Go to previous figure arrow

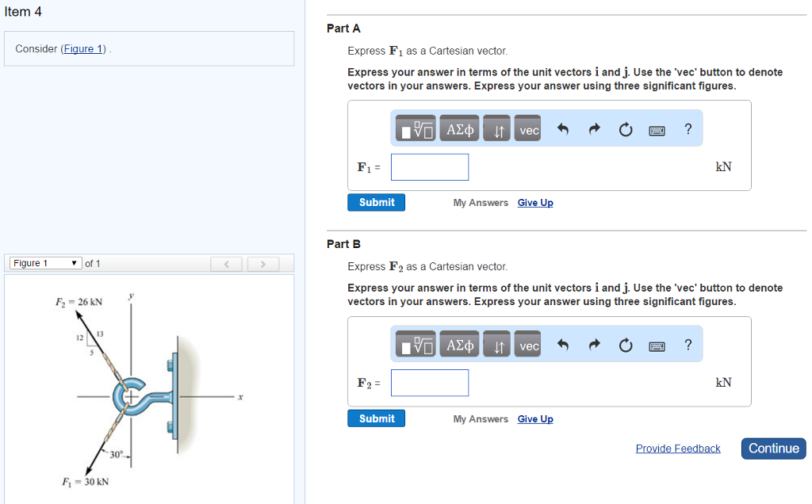(x=226, y=264)
